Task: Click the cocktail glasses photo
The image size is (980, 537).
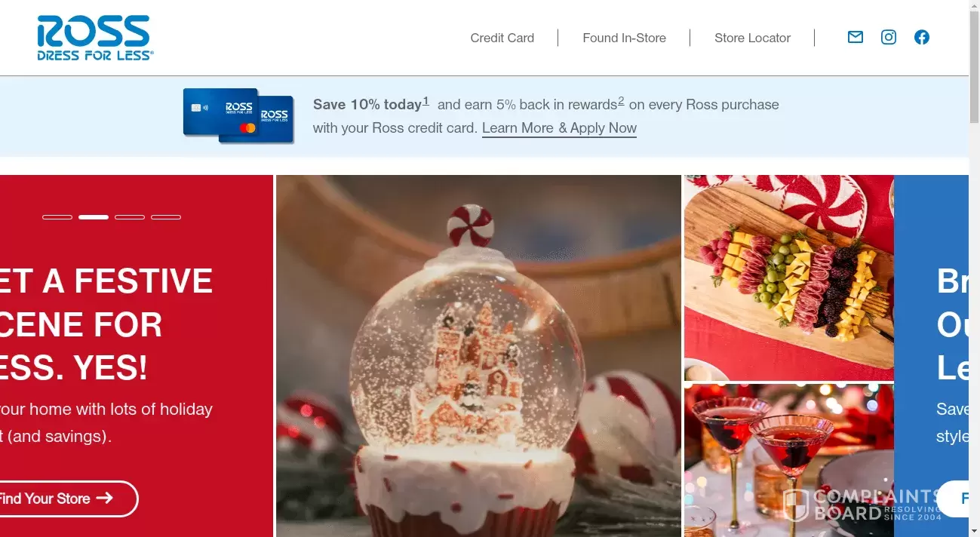Action: (x=789, y=460)
